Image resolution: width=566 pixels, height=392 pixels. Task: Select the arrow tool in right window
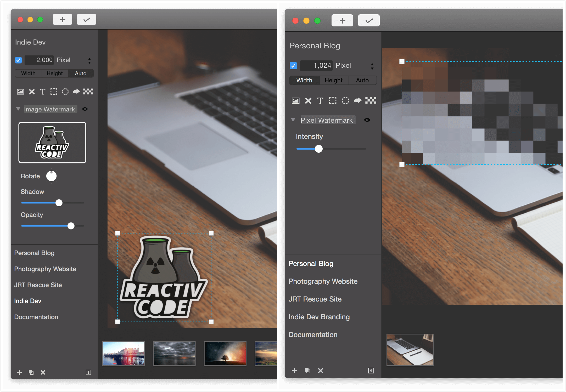[358, 100]
